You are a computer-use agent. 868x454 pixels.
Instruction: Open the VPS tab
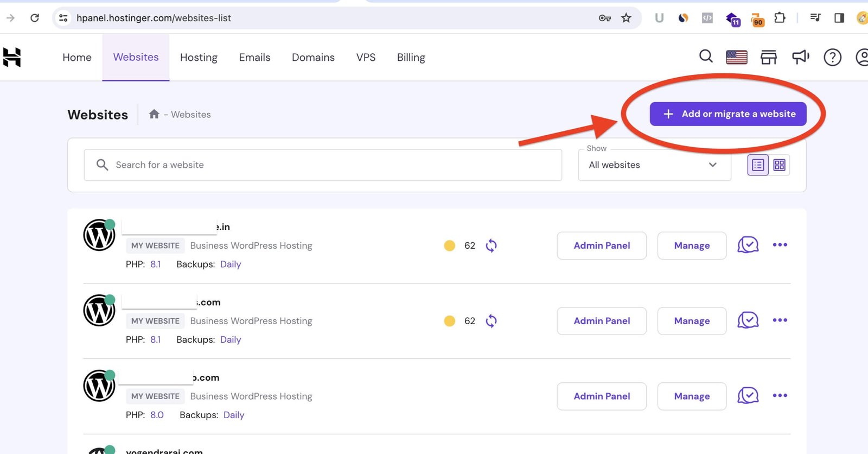pyautogui.click(x=366, y=58)
